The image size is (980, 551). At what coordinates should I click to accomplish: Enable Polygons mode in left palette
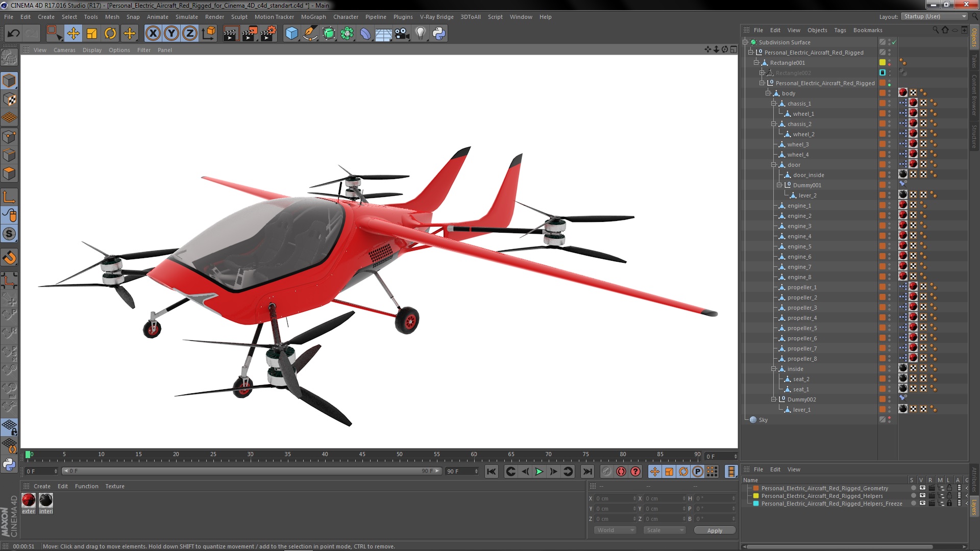pos(9,174)
